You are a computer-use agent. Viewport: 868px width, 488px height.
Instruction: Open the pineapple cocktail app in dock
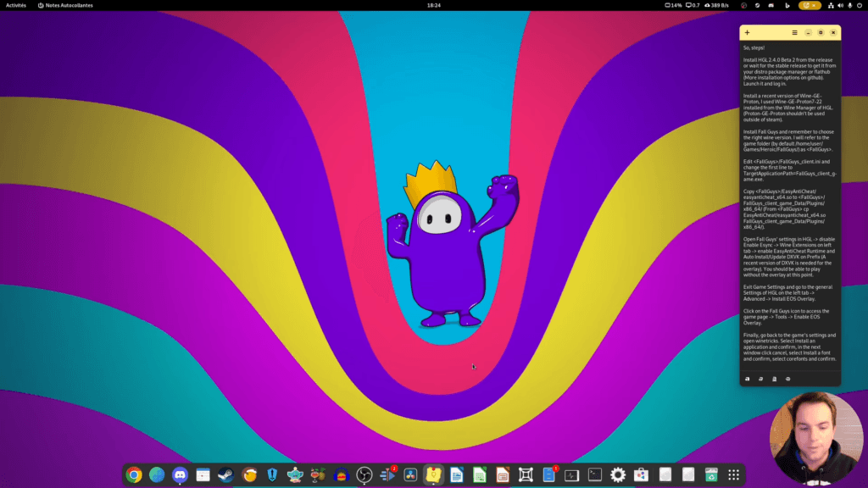[319, 474]
